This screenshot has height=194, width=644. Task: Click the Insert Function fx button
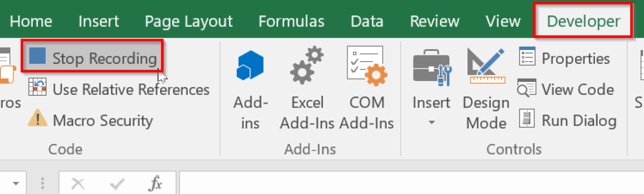(x=156, y=184)
